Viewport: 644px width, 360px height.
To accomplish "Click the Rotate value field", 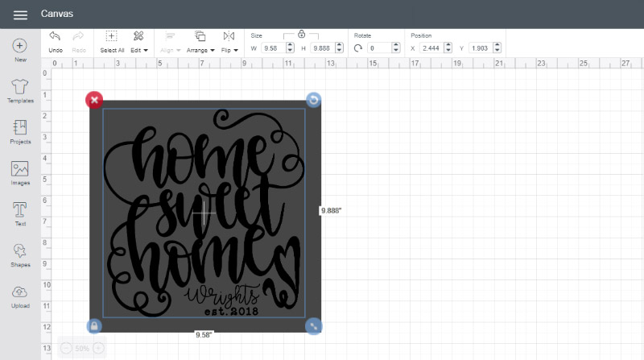I will click(x=379, y=48).
